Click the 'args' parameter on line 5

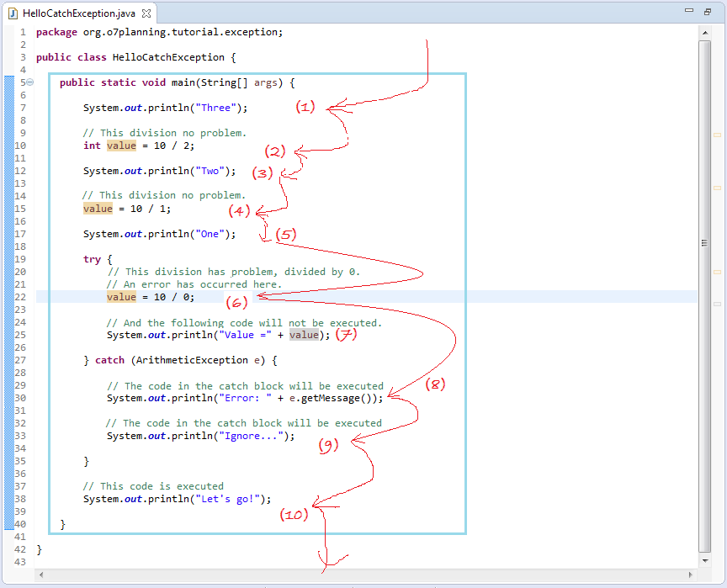(x=266, y=82)
